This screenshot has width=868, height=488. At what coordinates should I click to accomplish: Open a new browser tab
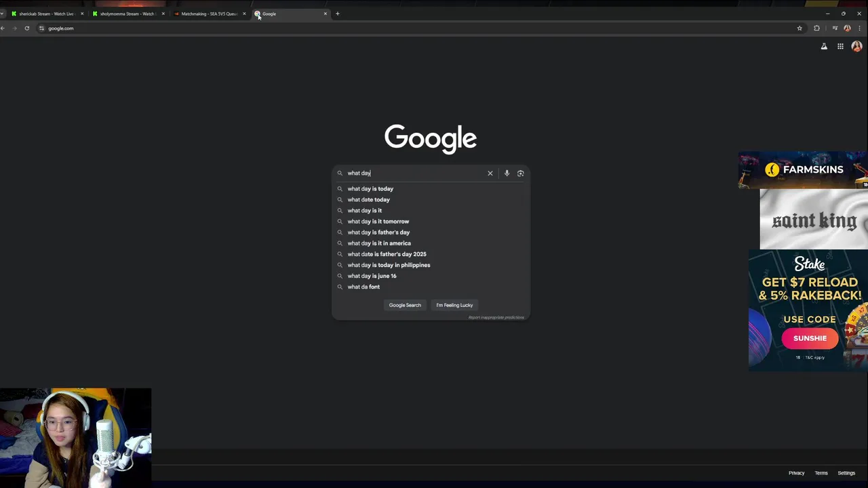coord(338,14)
